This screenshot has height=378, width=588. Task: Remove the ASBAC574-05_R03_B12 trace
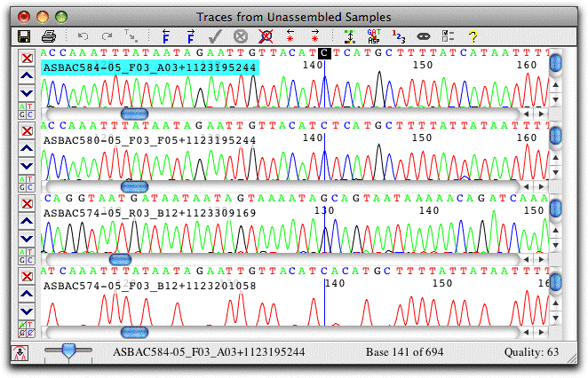click(27, 203)
